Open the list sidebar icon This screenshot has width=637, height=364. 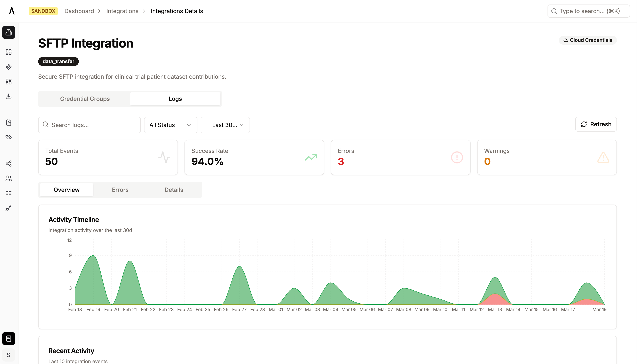pos(8,193)
